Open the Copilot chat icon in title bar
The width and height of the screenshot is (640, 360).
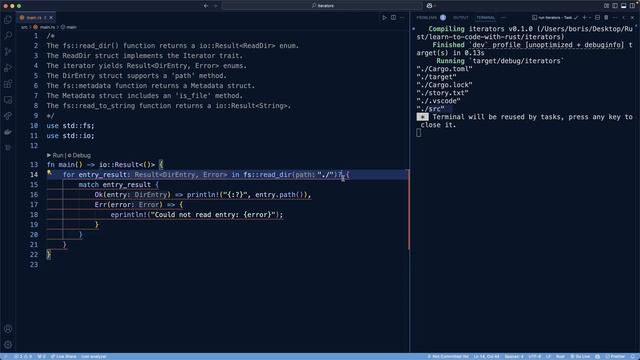pos(429,6)
